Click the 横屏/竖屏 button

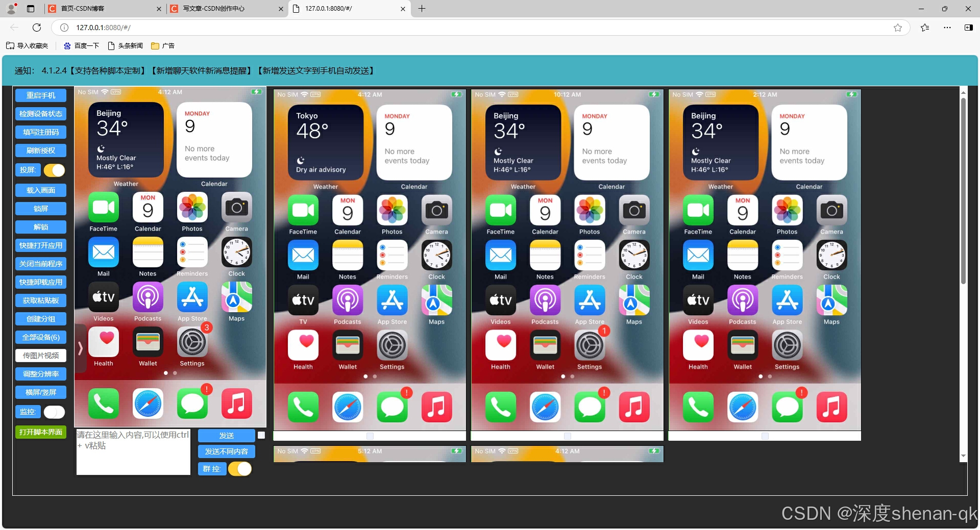[41, 392]
